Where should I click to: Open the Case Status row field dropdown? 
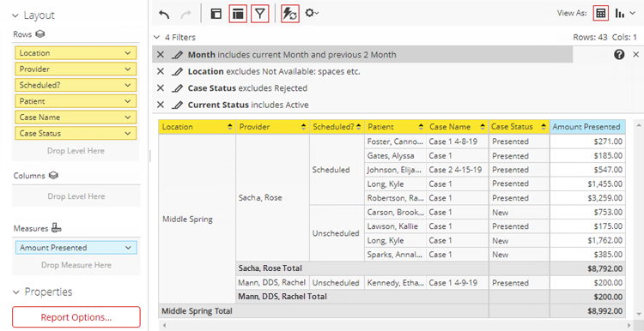(128, 133)
